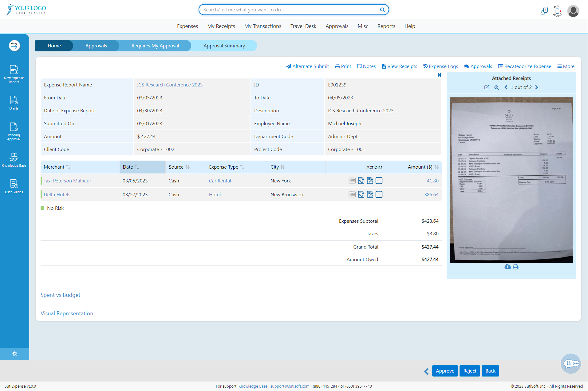Click the attached Delta Hotels receipt image
This screenshot has height=391, width=588.
click(511, 180)
